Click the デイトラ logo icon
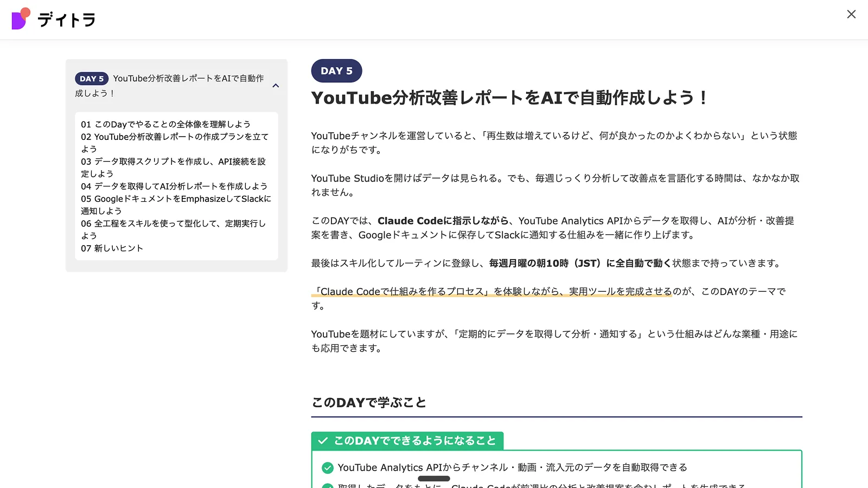This screenshot has width=868, height=488. click(x=21, y=19)
